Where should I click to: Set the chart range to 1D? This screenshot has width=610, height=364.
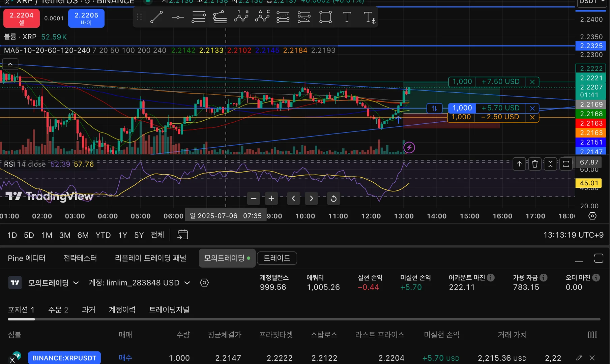(x=12, y=235)
